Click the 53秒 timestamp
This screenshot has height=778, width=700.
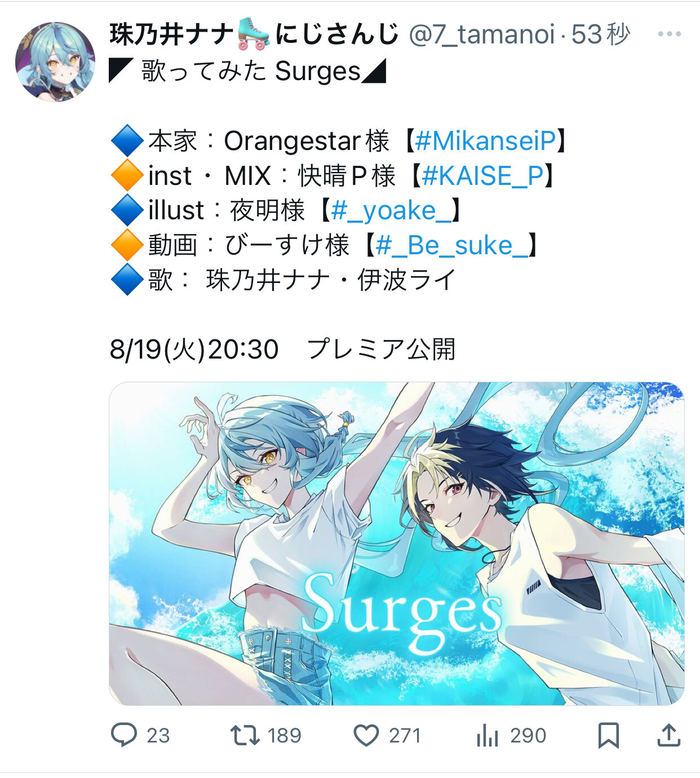pyautogui.click(x=601, y=34)
